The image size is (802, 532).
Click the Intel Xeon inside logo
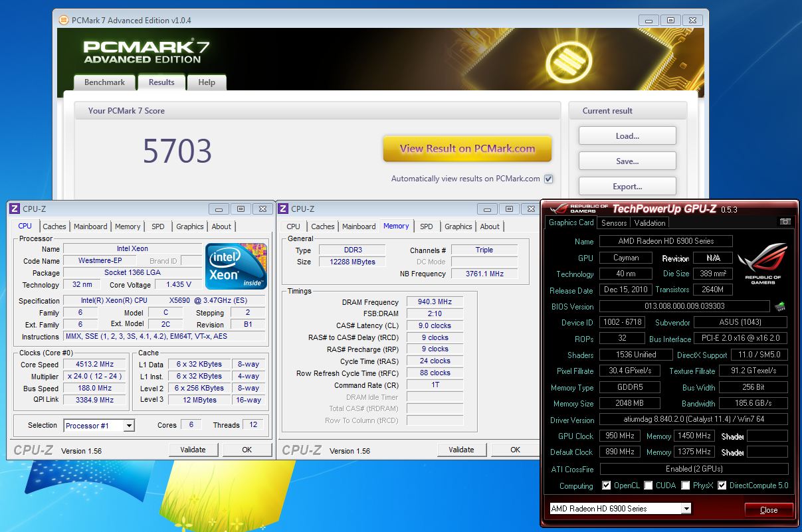coord(236,266)
